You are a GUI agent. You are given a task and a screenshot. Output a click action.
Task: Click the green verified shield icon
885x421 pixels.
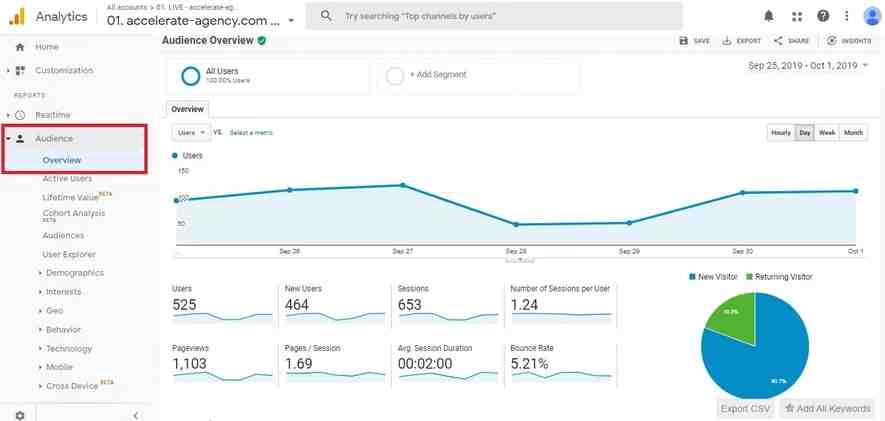click(262, 41)
